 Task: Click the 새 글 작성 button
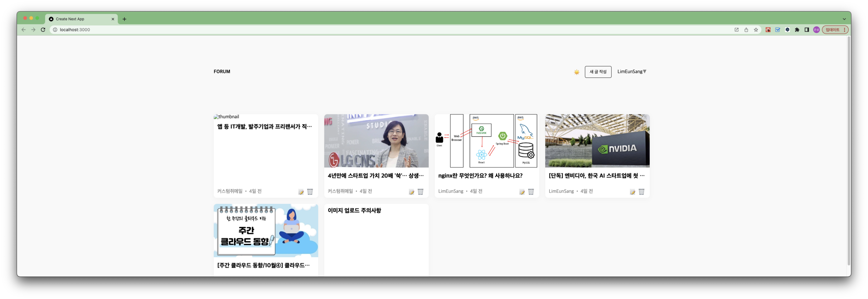(598, 71)
